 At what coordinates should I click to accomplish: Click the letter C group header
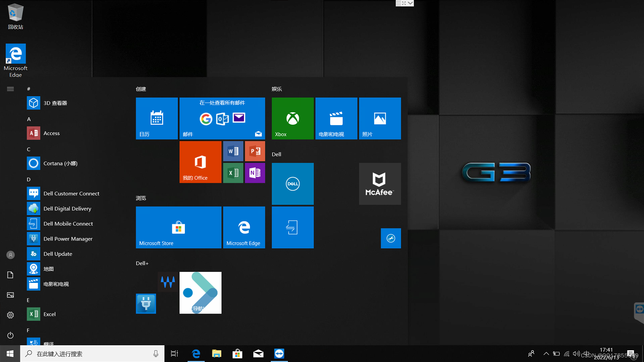[x=29, y=149]
